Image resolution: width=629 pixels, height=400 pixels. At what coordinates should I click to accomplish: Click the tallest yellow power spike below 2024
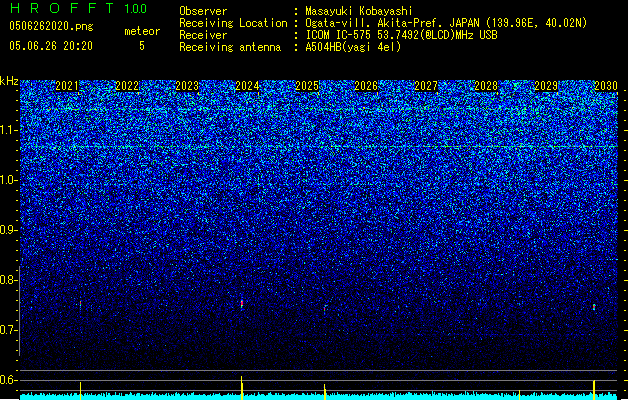coord(242,388)
